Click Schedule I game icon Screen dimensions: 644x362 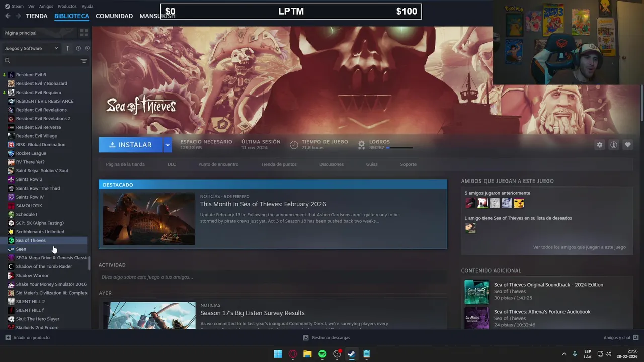[11, 214]
